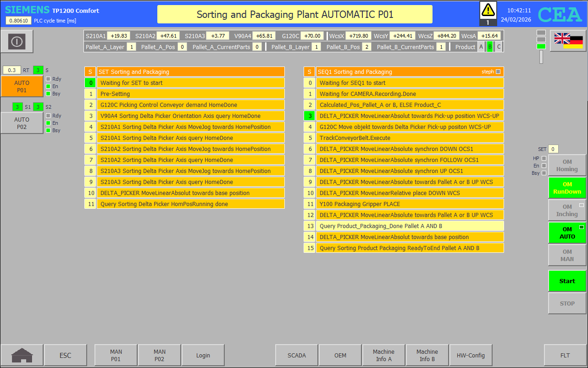Click the RT value field showing 0.3
The height and width of the screenshot is (368, 588).
[x=12, y=70]
